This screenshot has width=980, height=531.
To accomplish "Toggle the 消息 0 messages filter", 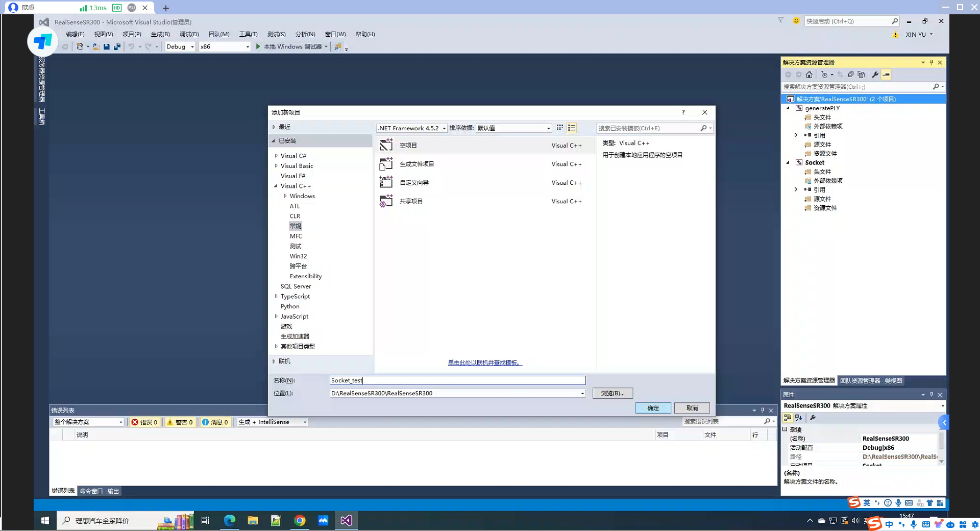I will (215, 422).
